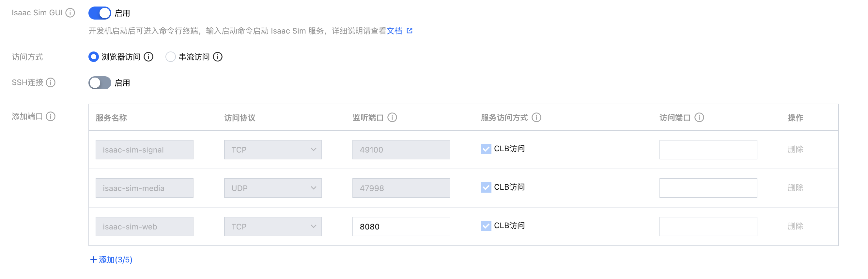Click info icon in 监听端口 column header
Viewport: 868px width, 279px height.
pyautogui.click(x=392, y=117)
